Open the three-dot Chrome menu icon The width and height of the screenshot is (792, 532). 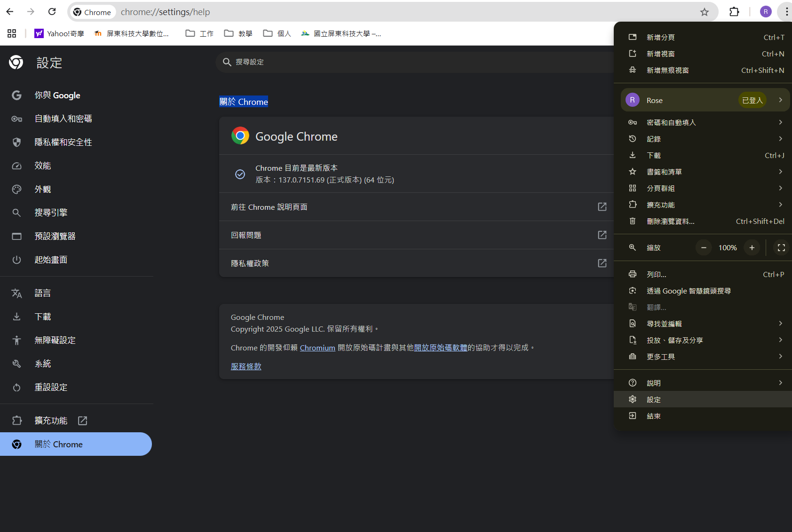tap(786, 12)
